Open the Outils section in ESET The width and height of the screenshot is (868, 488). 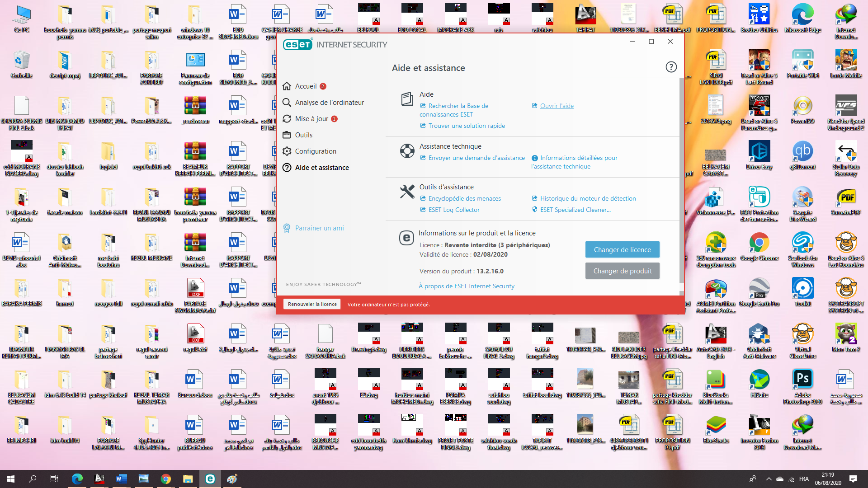[297, 135]
